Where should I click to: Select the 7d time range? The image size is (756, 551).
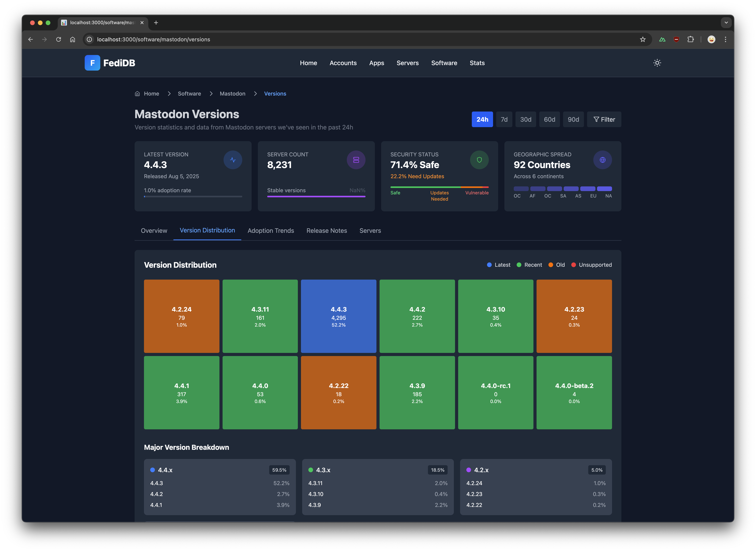tap(504, 119)
